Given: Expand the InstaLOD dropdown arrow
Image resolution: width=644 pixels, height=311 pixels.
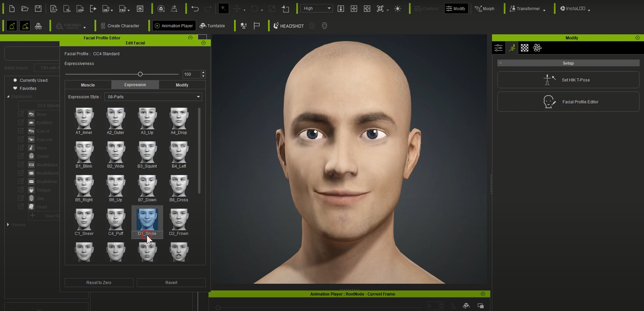Looking at the screenshot, I should [589, 10].
